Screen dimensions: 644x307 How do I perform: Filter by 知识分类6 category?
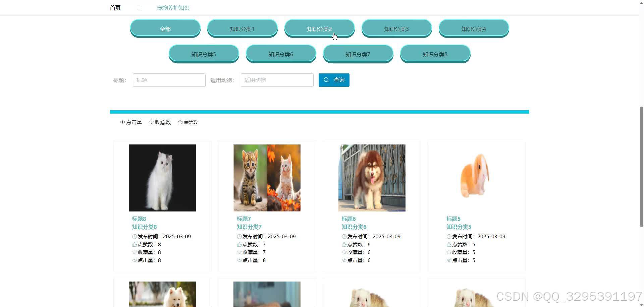[x=281, y=54]
